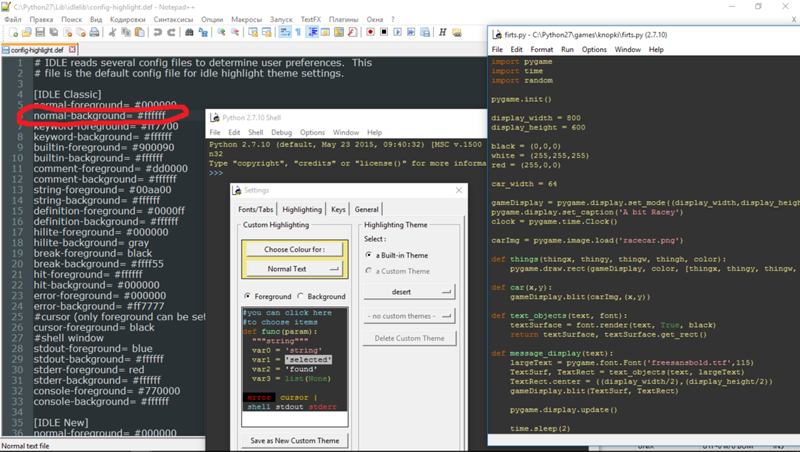800x452 pixels.
Task: Play the recorded macro via toolbar icon
Action: pyautogui.click(x=397, y=32)
